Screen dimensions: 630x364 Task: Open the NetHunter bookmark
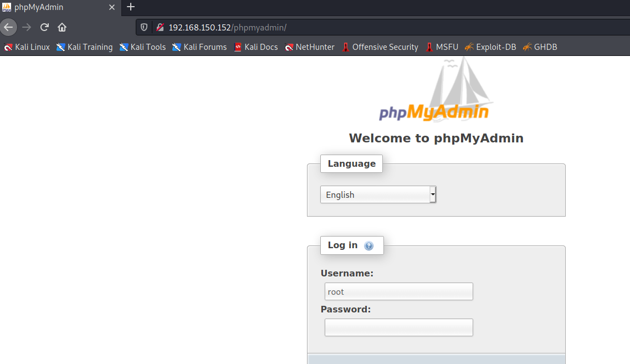click(x=309, y=47)
